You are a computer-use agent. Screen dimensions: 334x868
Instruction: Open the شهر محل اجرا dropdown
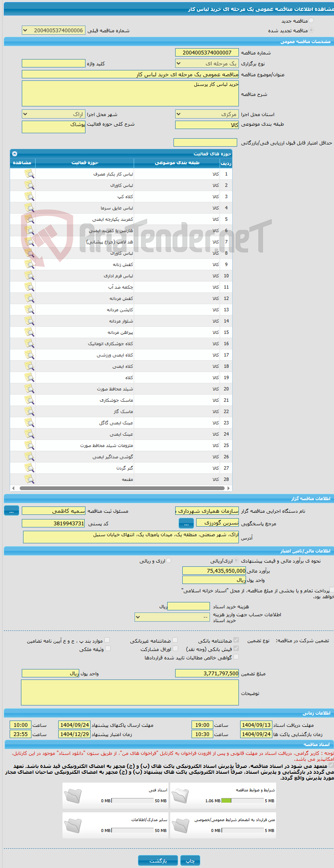point(53,114)
